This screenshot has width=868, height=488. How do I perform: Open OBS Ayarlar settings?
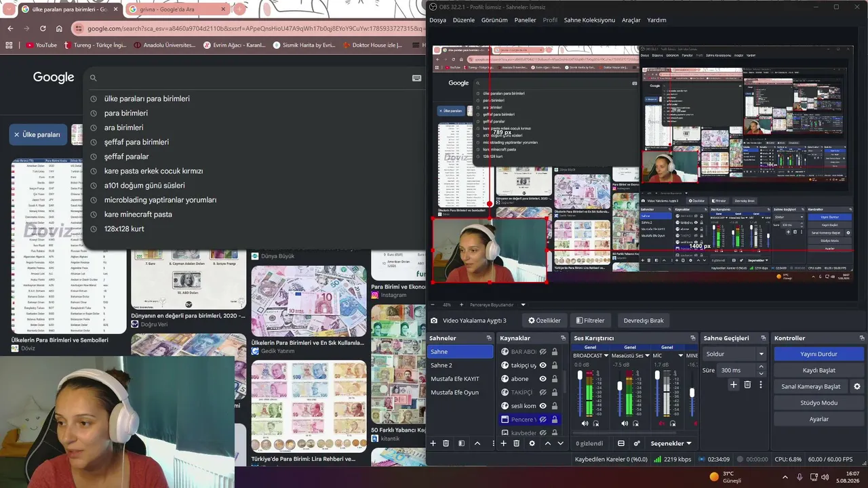(x=818, y=419)
